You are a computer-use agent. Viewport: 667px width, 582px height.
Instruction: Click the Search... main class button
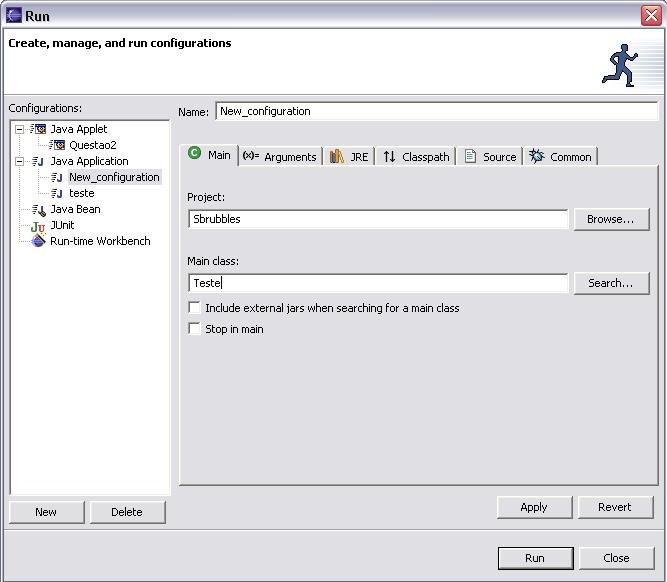[611, 283]
